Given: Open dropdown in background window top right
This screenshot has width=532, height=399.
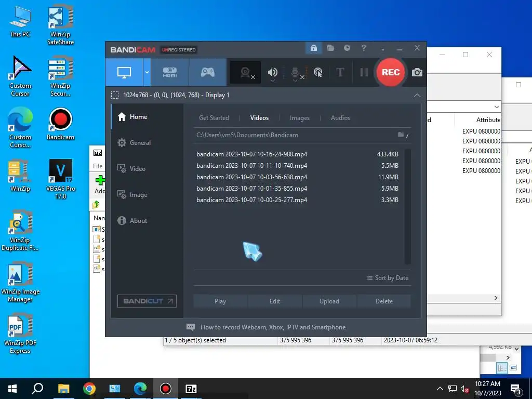Looking at the screenshot, I should (x=496, y=107).
